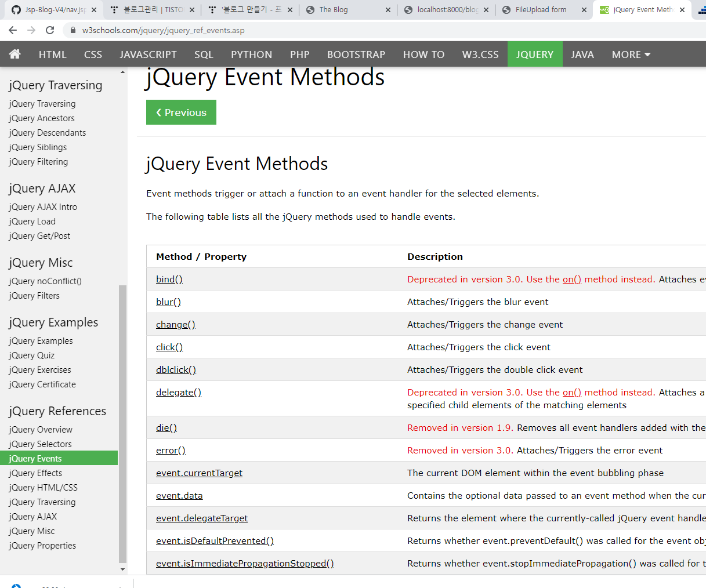Open the PYTHON menu item
This screenshot has height=588, width=706.
pyautogui.click(x=251, y=54)
